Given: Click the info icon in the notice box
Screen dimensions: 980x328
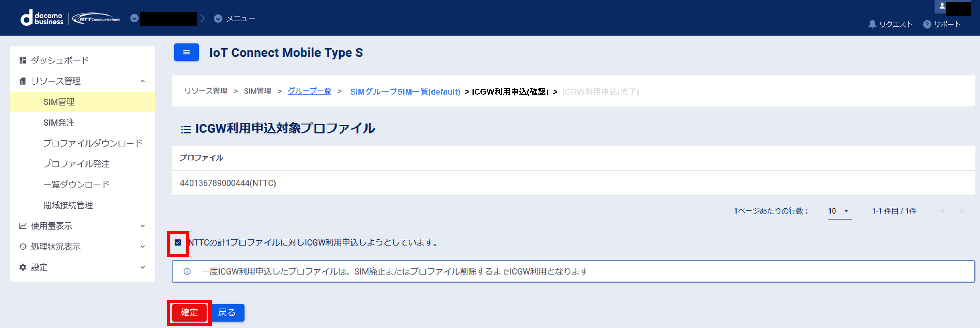Looking at the screenshot, I should click(x=187, y=271).
